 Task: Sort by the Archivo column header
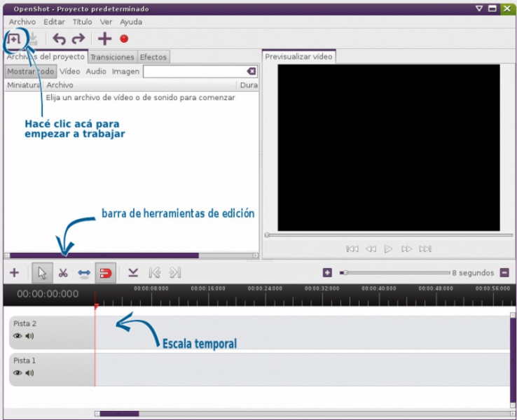click(x=140, y=85)
